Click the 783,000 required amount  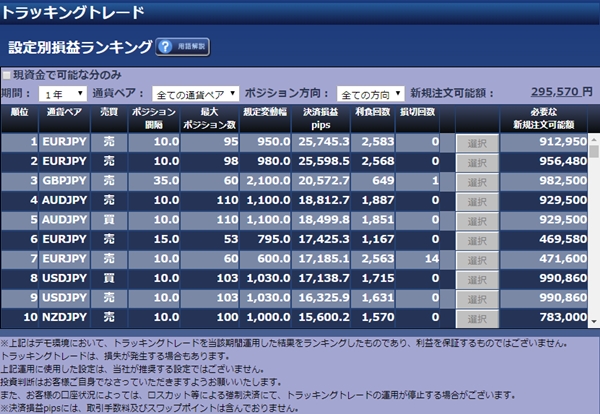(x=563, y=317)
